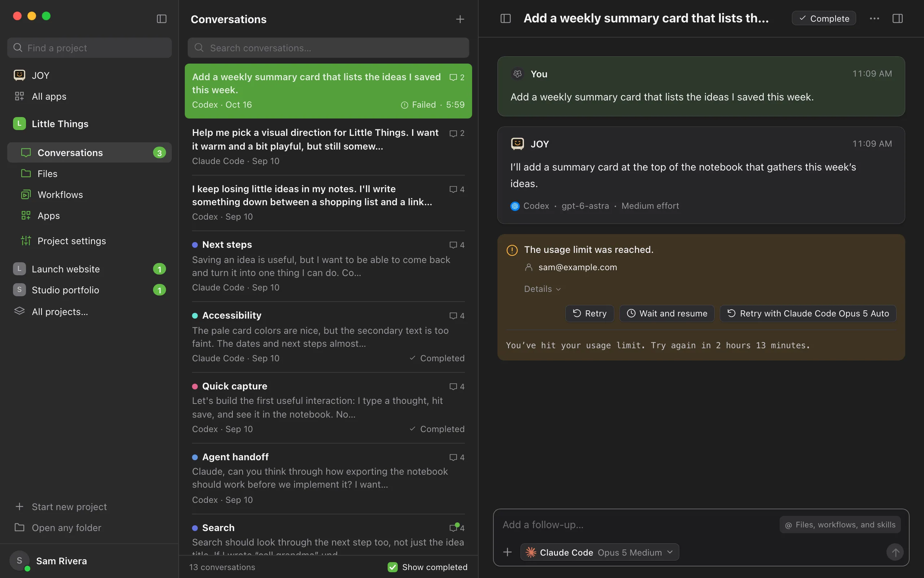Open the Next steps conversation
This screenshot has width=924, height=578.
pyautogui.click(x=328, y=266)
